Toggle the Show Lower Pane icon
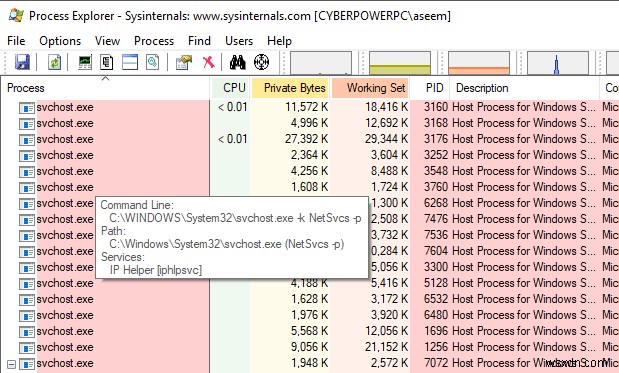 tap(130, 62)
